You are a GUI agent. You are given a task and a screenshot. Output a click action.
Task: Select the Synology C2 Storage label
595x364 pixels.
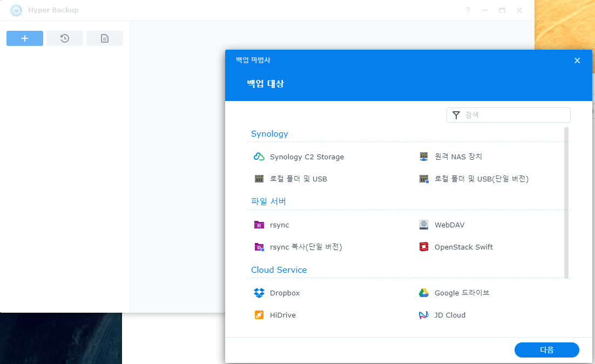pos(307,157)
